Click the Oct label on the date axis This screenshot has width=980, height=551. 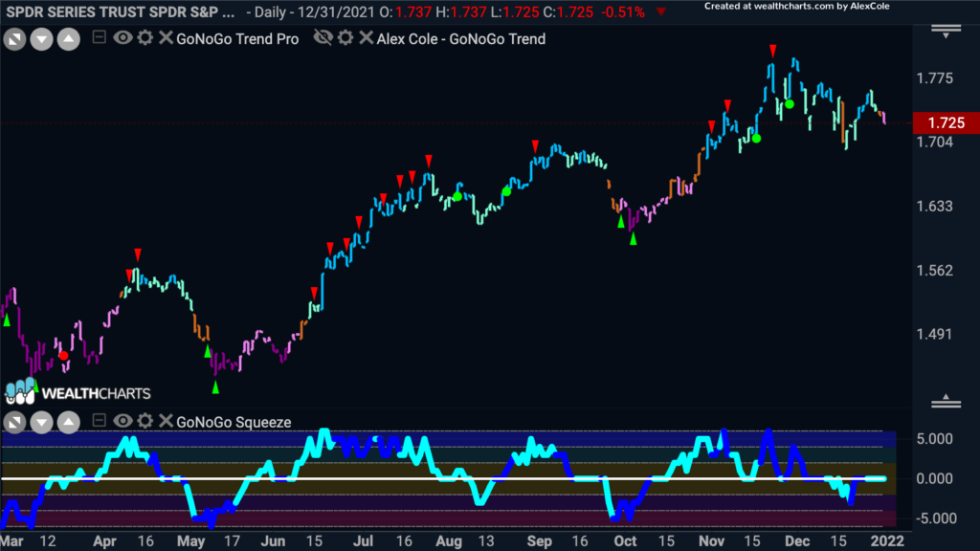(625, 541)
